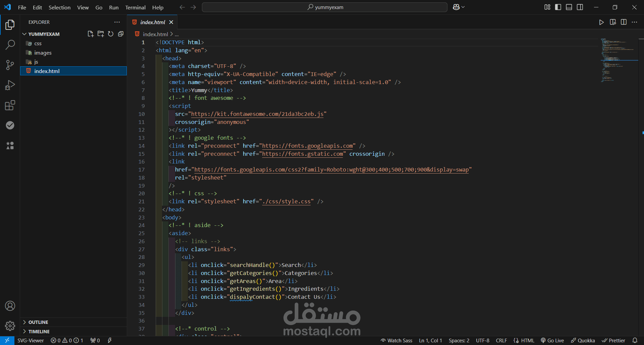This screenshot has height=345, width=644.
Task: Open the checkmark Todo view icon
Action: pos(10,125)
